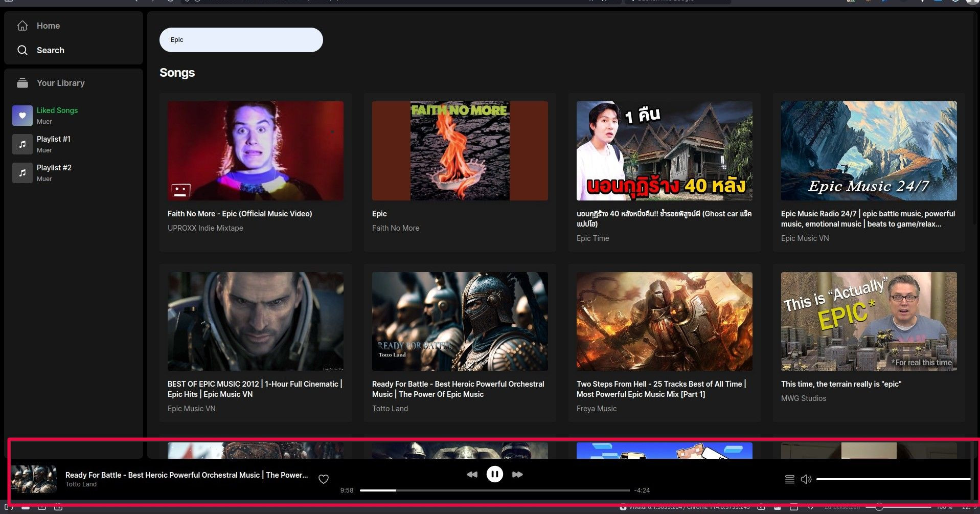This screenshot has width=980, height=514.
Task: Pause the currently playing song
Action: click(x=494, y=474)
